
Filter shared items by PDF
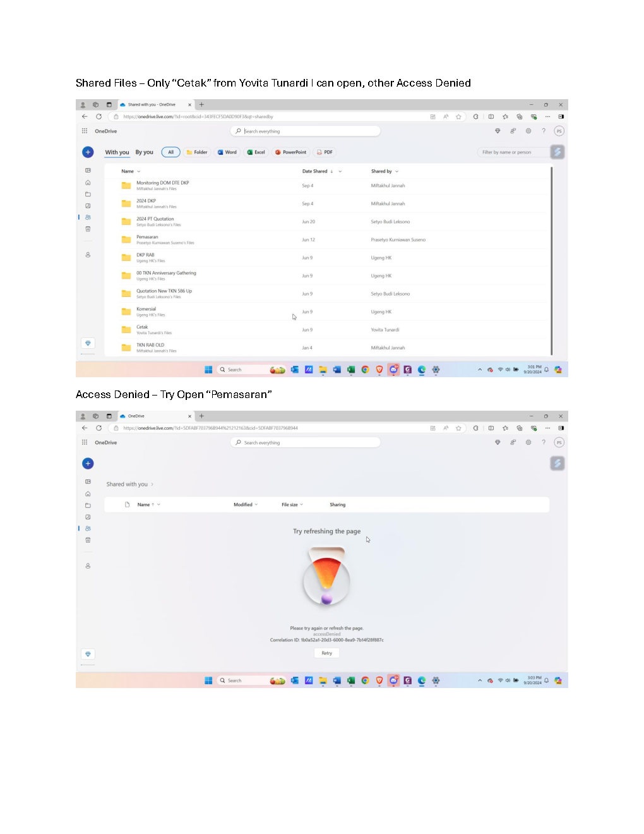pyautogui.click(x=325, y=152)
